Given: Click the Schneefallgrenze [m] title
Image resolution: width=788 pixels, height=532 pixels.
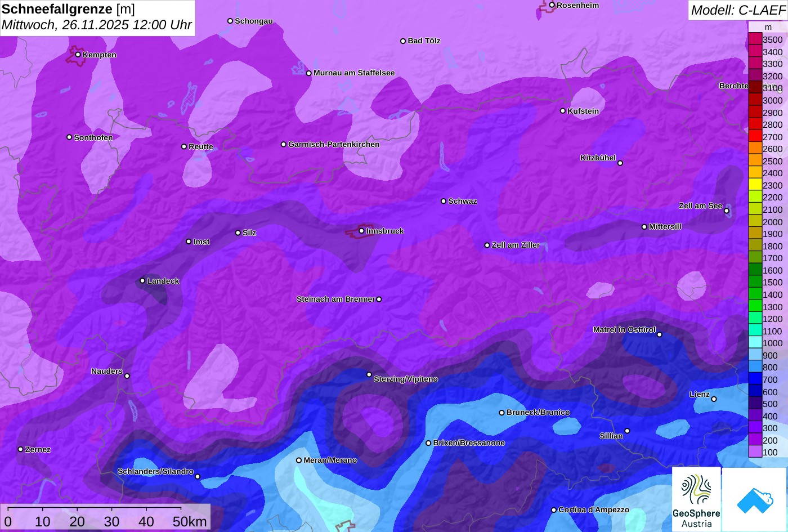Looking at the screenshot, I should (68, 9).
